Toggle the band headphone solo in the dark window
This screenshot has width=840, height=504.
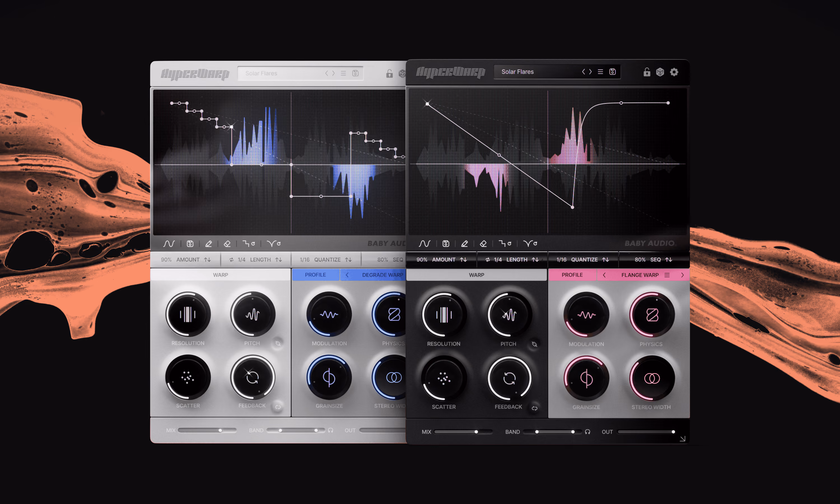(588, 432)
